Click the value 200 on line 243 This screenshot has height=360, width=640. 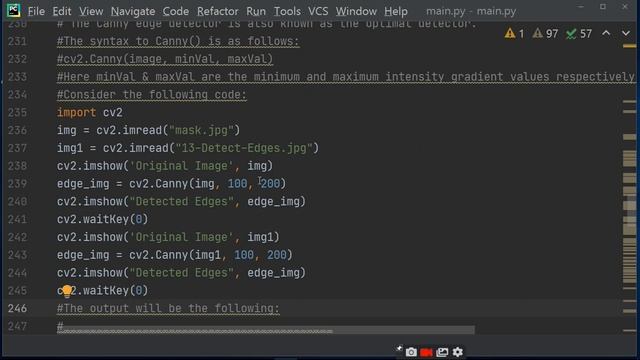(x=276, y=255)
